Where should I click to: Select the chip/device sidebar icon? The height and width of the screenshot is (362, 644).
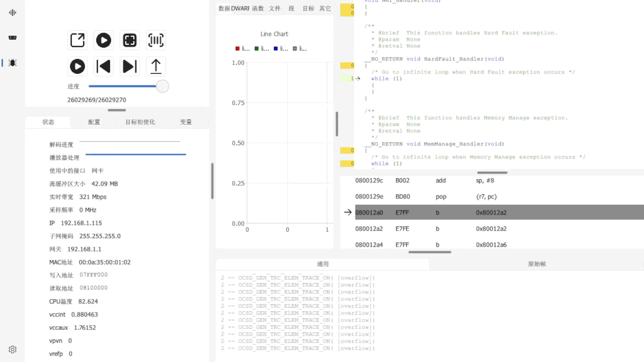[x=12, y=38]
